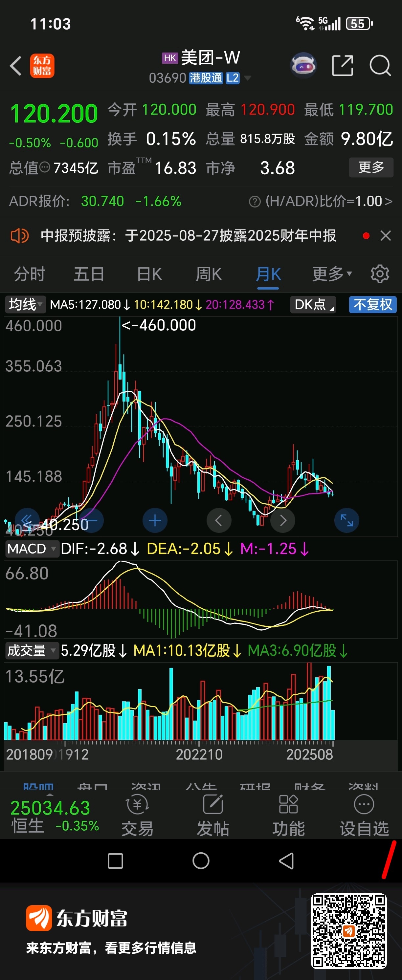The height and width of the screenshot is (980, 402).
Task: Open the DK点 selector
Action: [313, 304]
